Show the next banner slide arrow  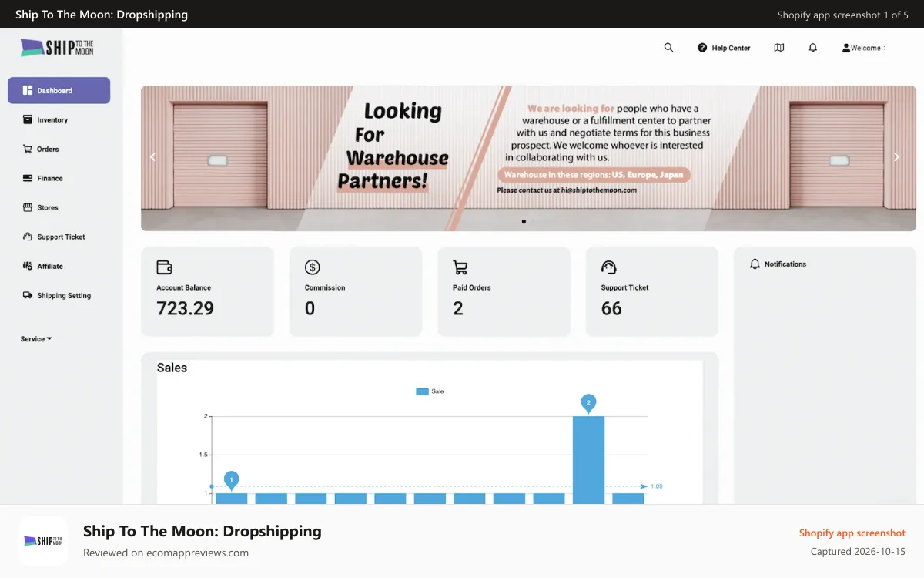(896, 156)
